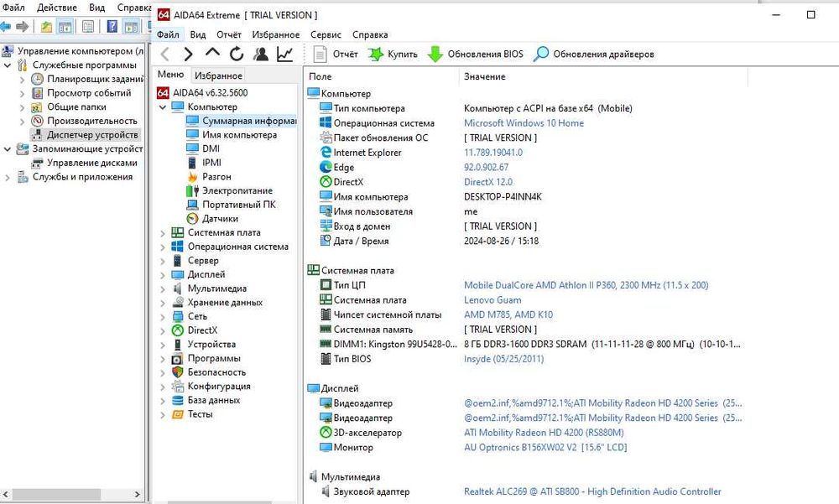Screen dimensions: 839x504
Task: Click the Тесты tree icon
Action: (177, 414)
